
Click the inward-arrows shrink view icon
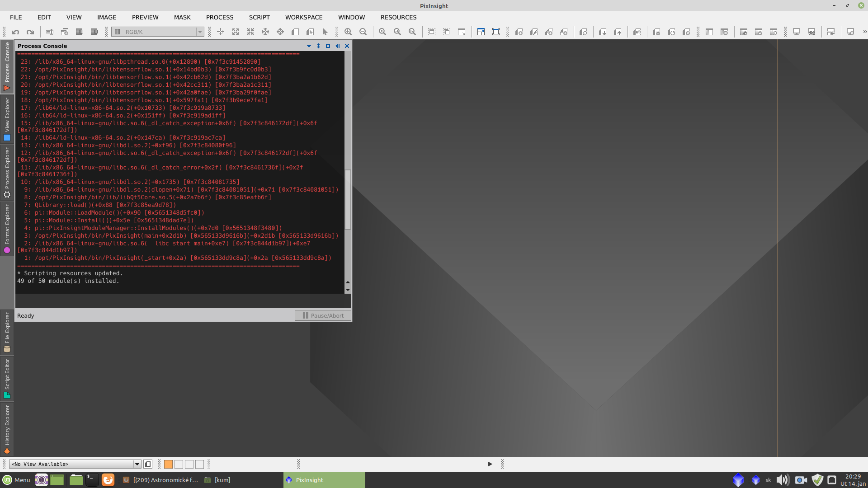(x=250, y=32)
